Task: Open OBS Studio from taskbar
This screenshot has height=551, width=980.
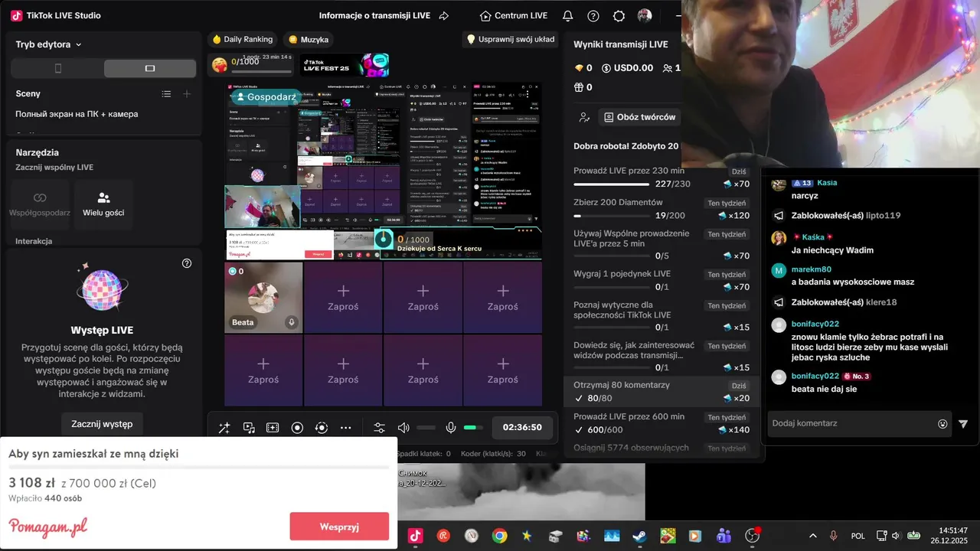Action: pyautogui.click(x=752, y=536)
